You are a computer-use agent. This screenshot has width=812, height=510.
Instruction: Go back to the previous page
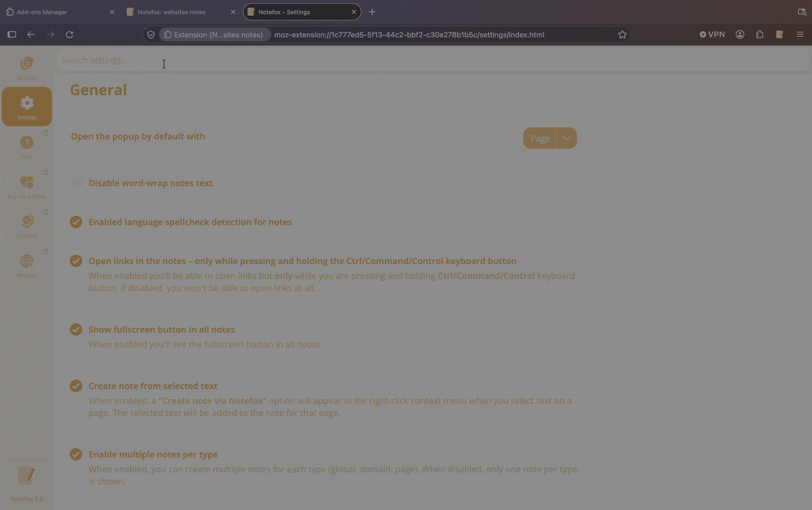point(31,34)
